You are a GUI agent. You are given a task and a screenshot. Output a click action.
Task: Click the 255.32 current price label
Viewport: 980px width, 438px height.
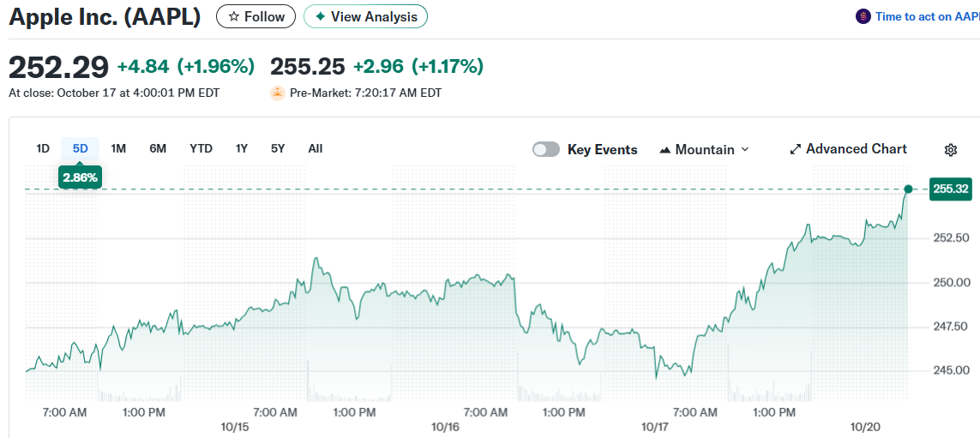(x=949, y=189)
